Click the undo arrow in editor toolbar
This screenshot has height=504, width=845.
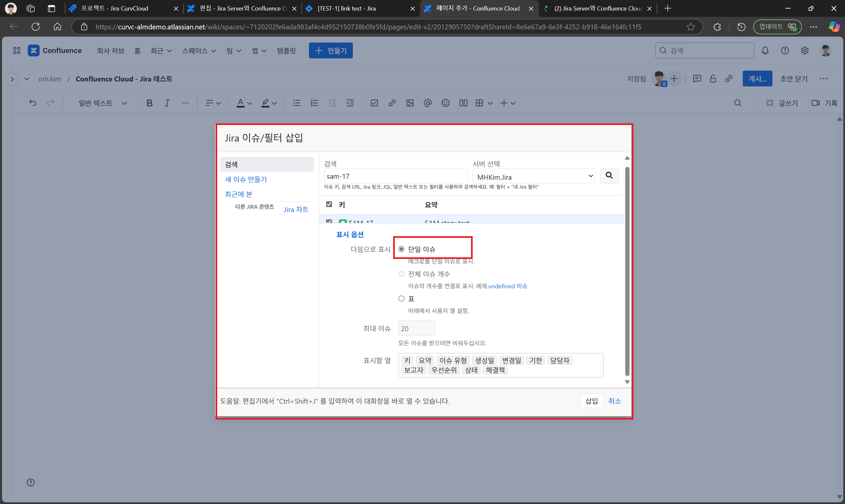coord(33,103)
